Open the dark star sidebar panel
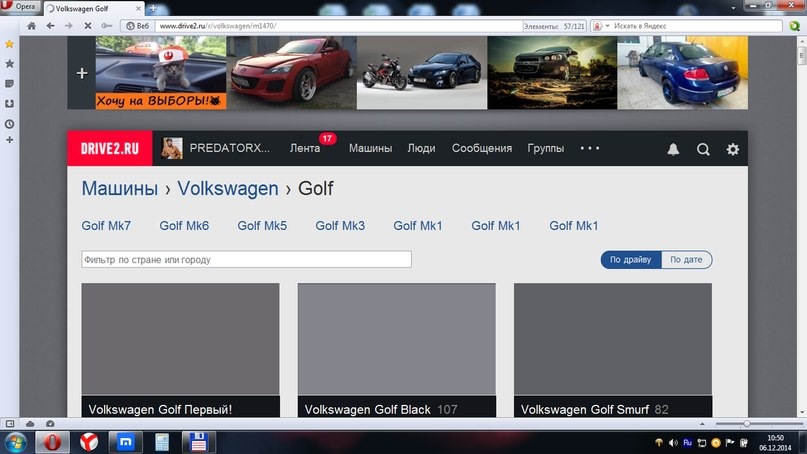The height and width of the screenshot is (454, 807). point(9,64)
